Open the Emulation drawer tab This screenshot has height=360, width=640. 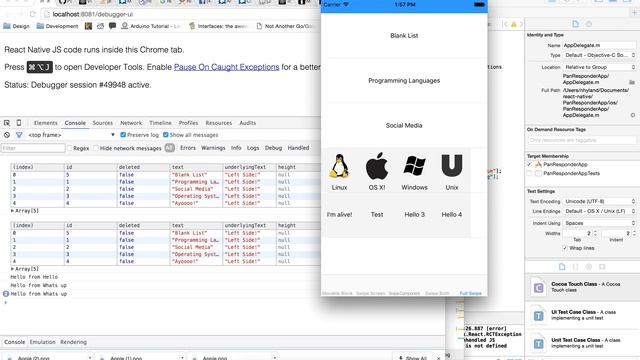[x=42, y=342]
